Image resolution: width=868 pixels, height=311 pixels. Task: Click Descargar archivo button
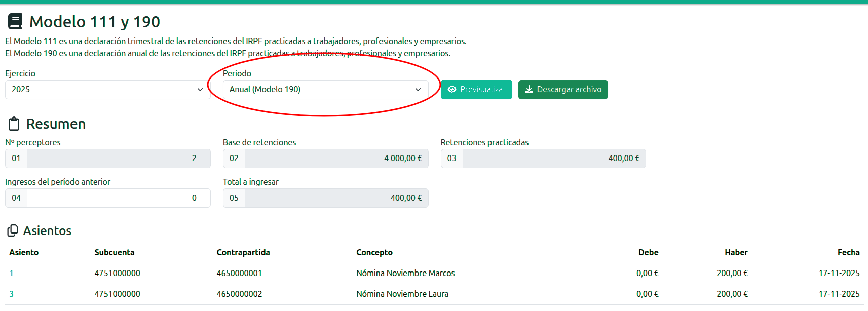click(563, 90)
